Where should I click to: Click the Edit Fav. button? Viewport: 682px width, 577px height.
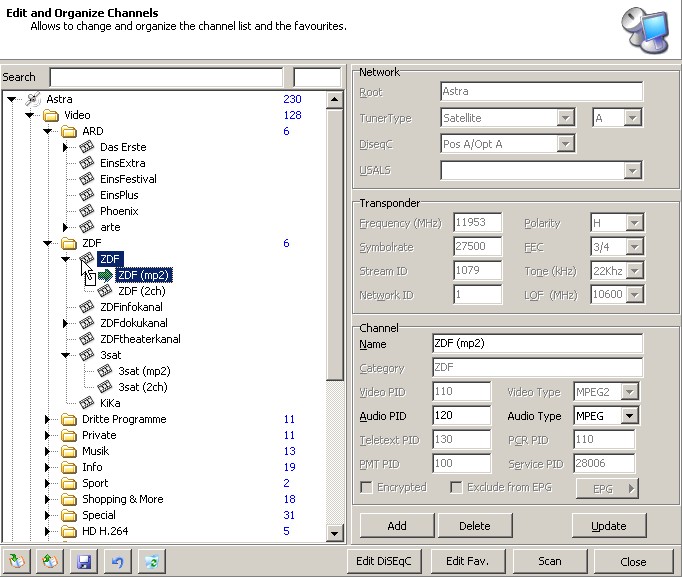pos(468,561)
